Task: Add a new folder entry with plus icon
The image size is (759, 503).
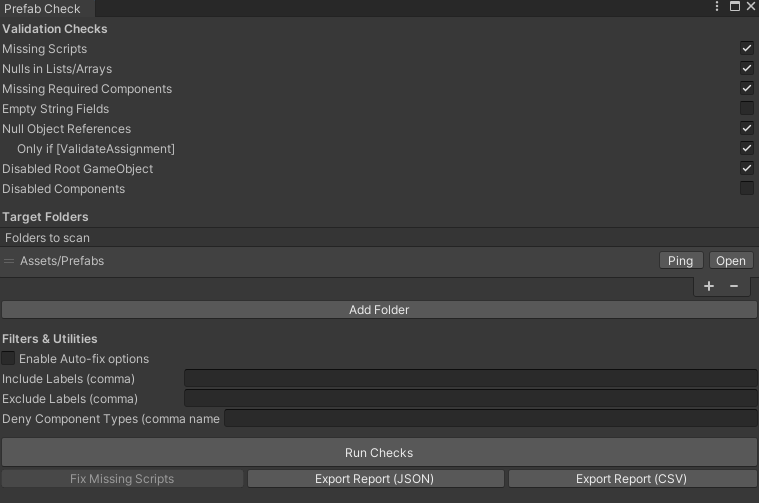Action: tap(709, 286)
